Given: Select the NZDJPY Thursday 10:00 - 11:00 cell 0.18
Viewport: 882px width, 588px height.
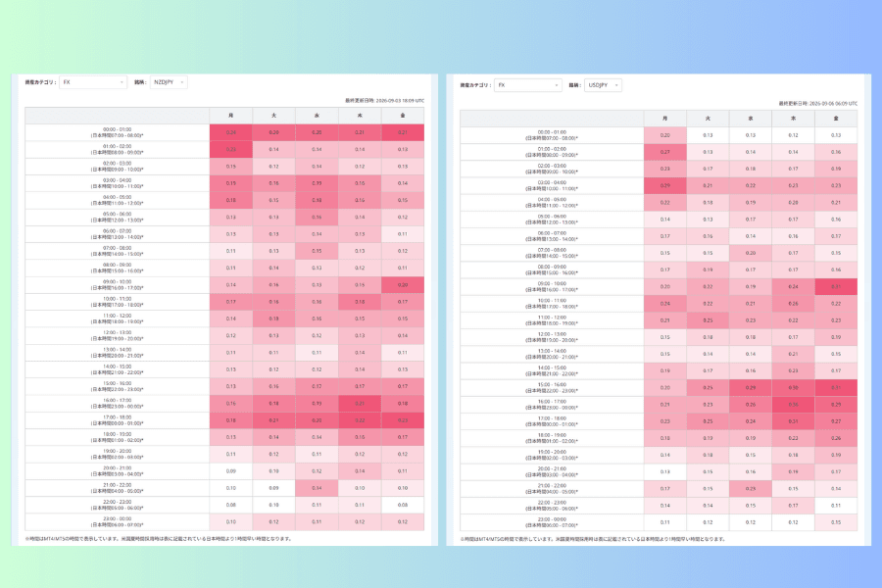Looking at the screenshot, I should 360,302.
